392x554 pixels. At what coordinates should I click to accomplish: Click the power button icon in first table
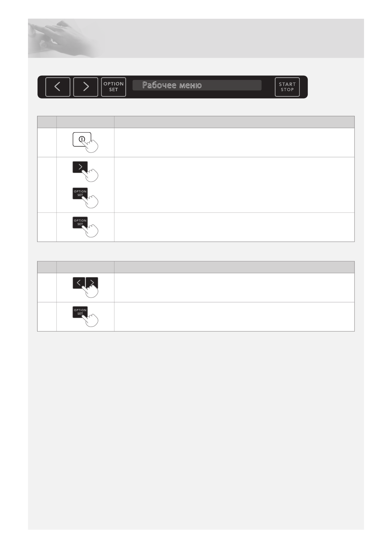pos(82,139)
